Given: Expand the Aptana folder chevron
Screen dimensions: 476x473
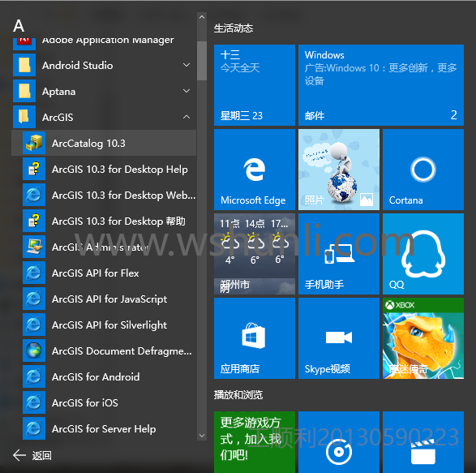Looking at the screenshot, I should 187,91.
